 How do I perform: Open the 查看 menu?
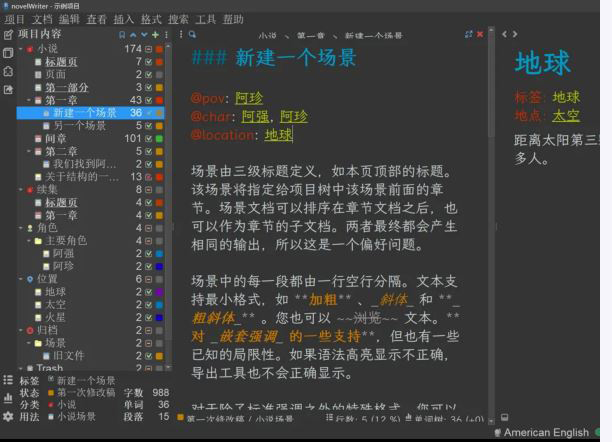click(x=97, y=19)
